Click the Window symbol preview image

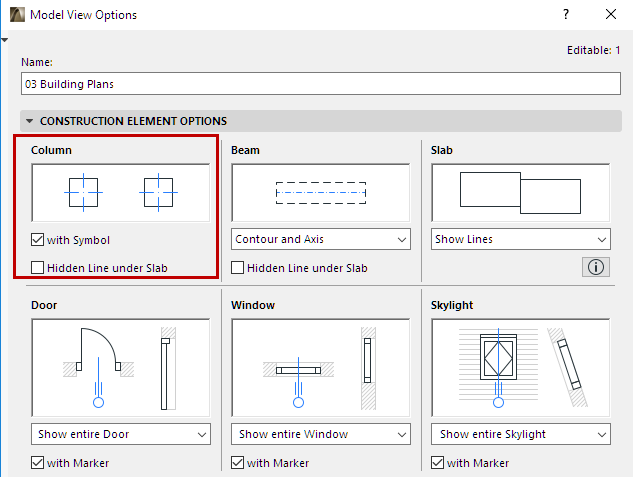click(321, 367)
